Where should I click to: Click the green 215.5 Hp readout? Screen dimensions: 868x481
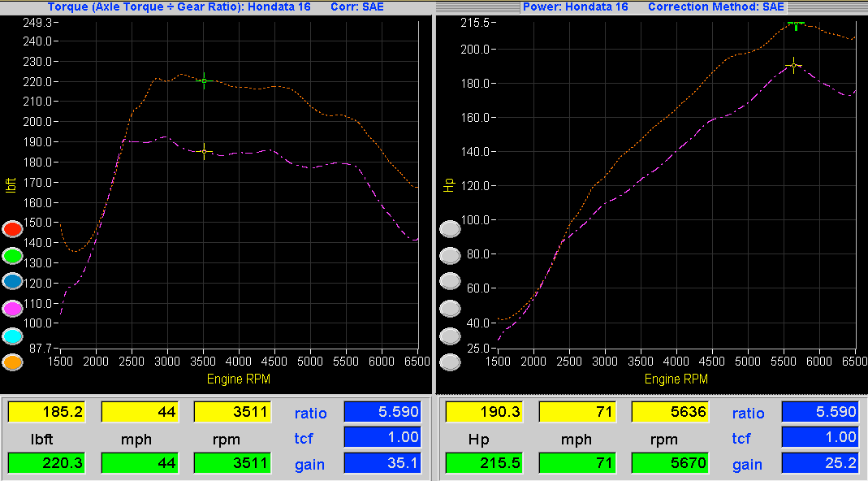coord(485,462)
